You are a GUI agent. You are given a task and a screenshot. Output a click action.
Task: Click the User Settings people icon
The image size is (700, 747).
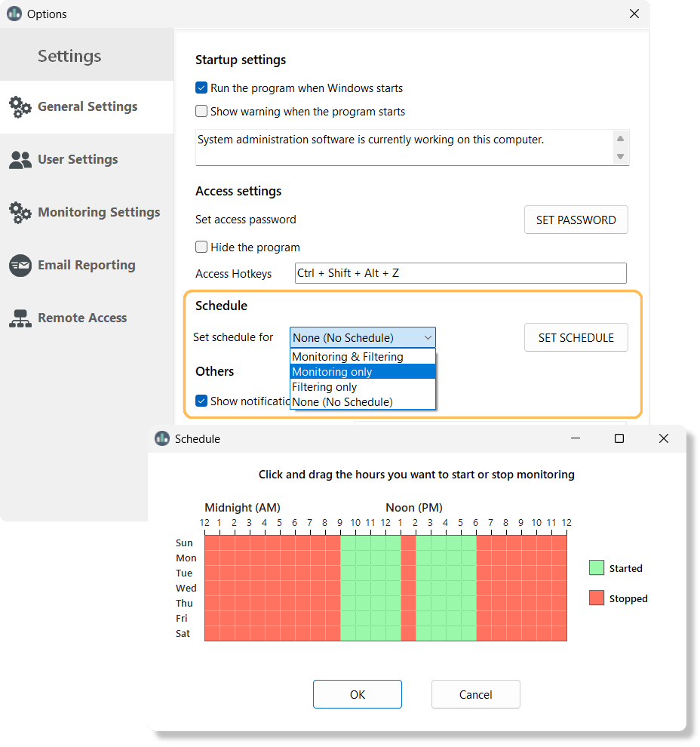pos(20,160)
